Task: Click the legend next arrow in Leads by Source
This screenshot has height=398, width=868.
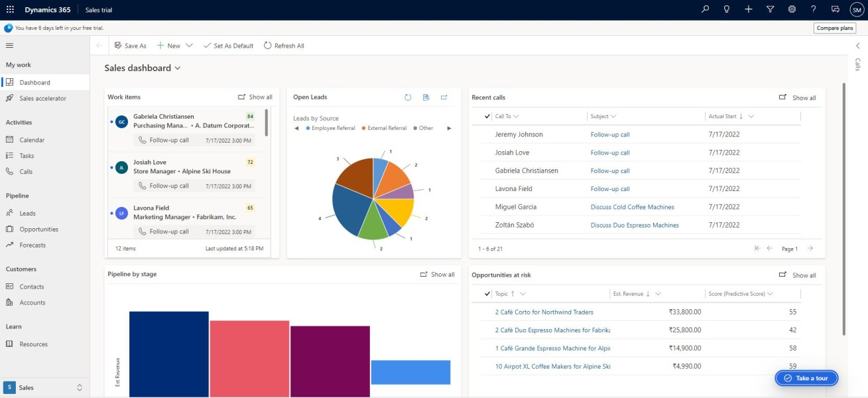Action: [x=449, y=128]
